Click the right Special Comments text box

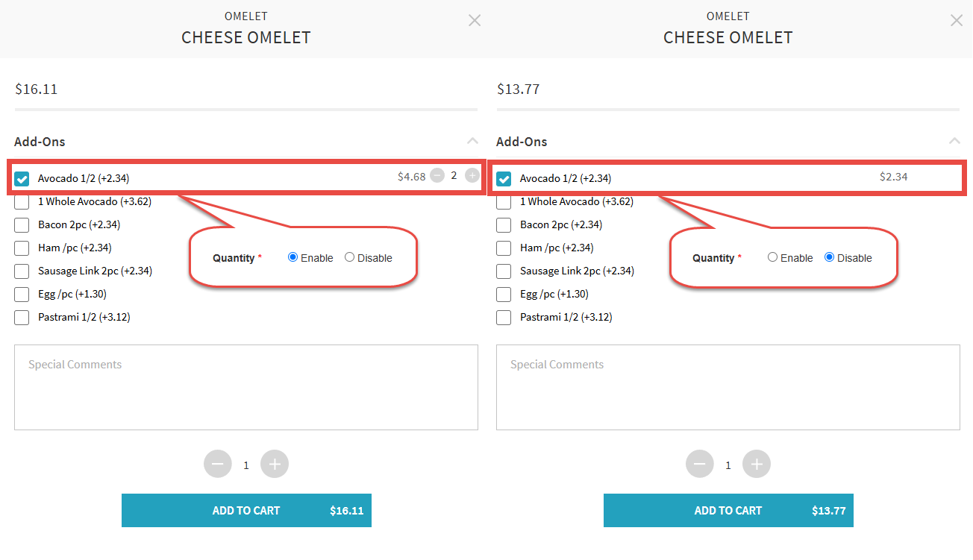(728, 387)
